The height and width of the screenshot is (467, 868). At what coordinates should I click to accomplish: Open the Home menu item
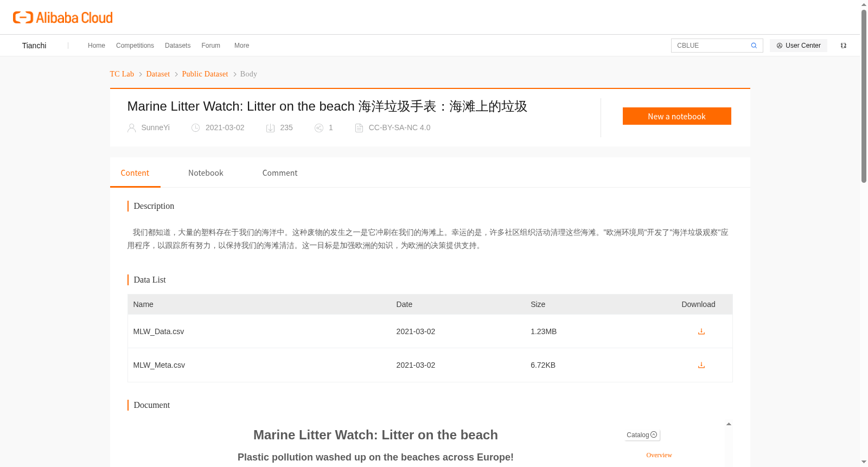coord(97,46)
